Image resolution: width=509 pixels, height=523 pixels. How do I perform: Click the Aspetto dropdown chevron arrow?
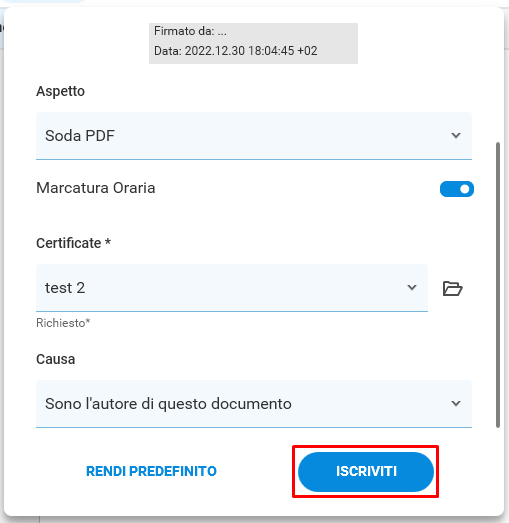point(456,135)
